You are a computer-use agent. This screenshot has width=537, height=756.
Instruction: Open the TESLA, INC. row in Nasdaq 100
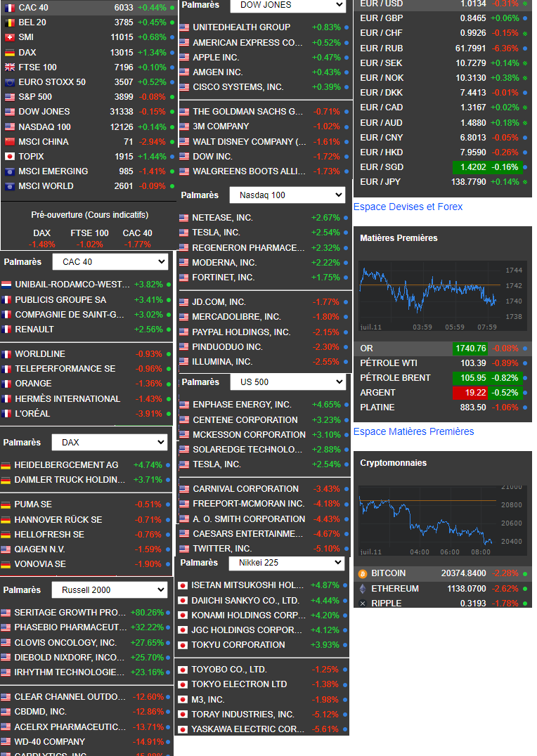coord(265,233)
